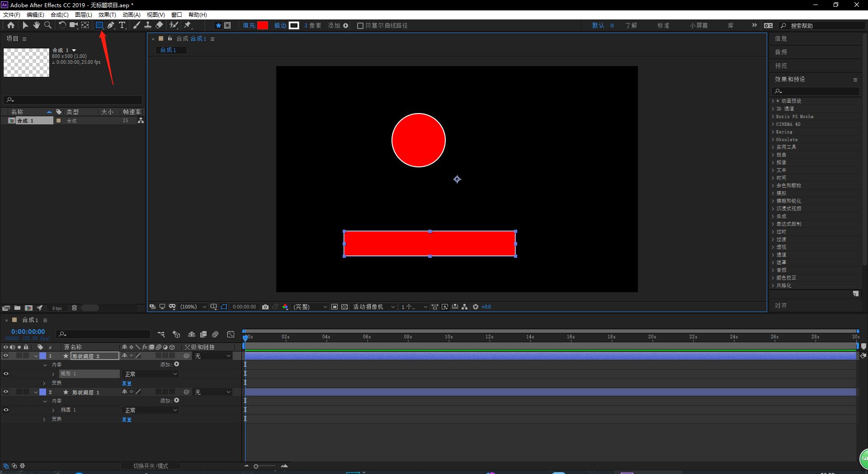Select the Clone Stamp tool
The width and height of the screenshot is (868, 474).
pos(148,25)
